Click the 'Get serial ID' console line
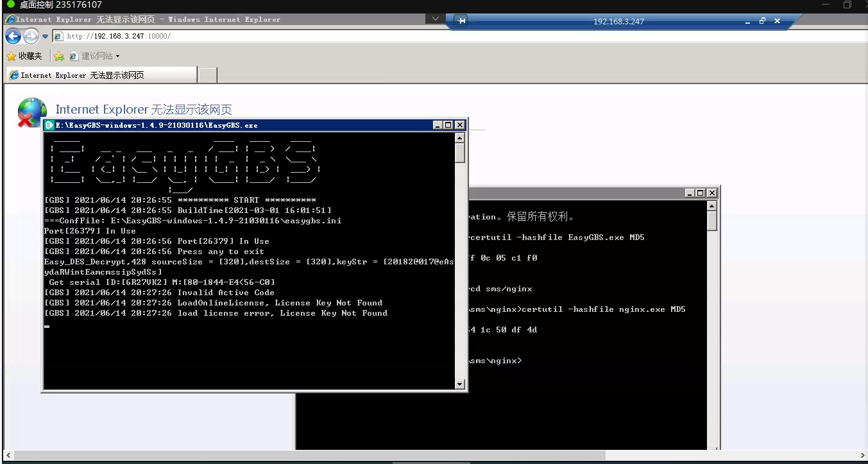Image resolution: width=868 pixels, height=464 pixels. pos(162,282)
